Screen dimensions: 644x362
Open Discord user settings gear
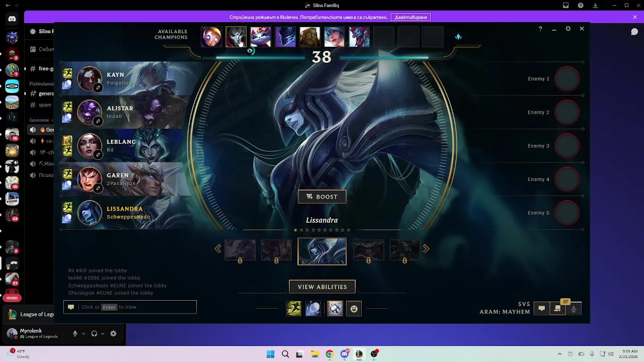point(113,333)
